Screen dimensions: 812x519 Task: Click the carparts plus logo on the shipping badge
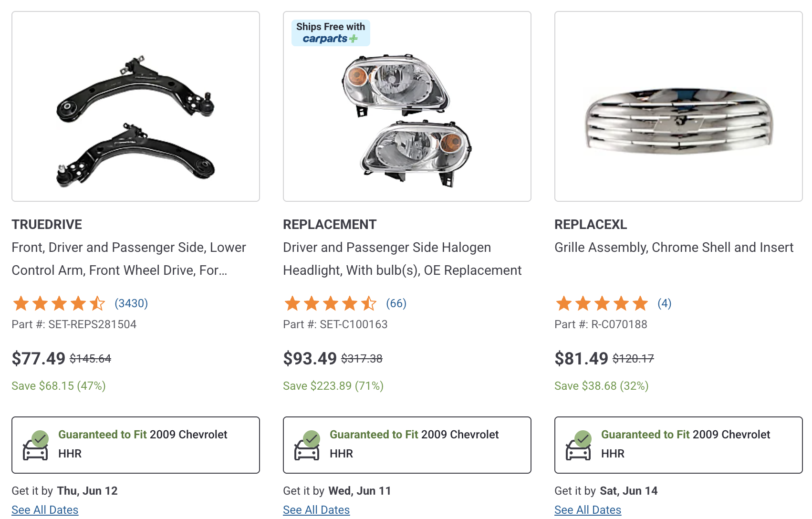330,39
